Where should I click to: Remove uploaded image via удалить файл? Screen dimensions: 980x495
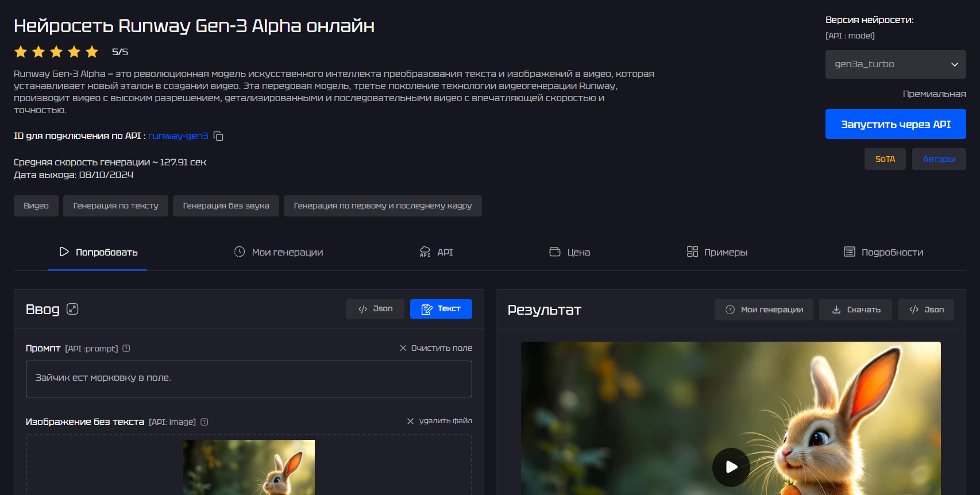tap(439, 421)
